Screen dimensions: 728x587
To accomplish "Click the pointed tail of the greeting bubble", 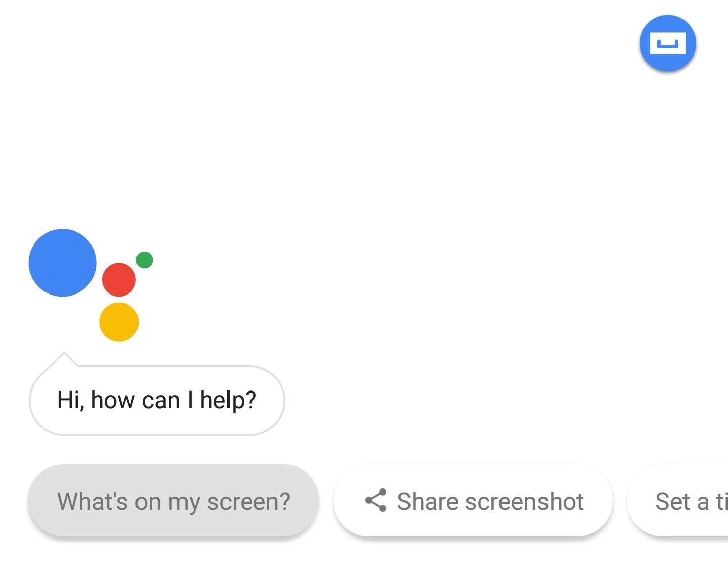I will tap(64, 359).
